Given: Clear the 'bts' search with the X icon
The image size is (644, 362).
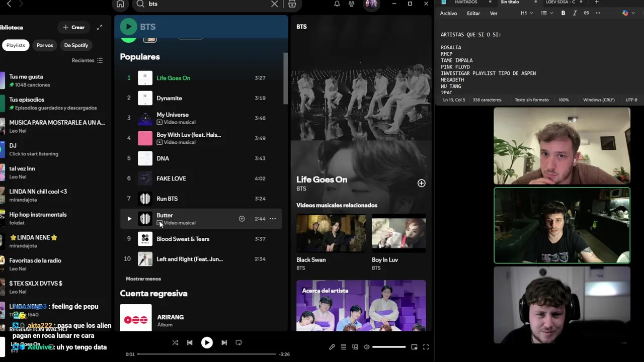Looking at the screenshot, I should 274,4.
